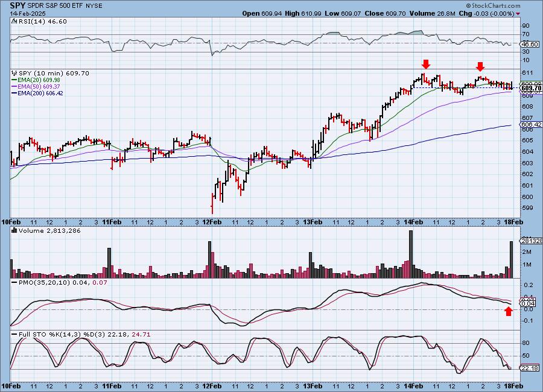Screen dimensions: 543x392
Task: Open the StockCharts.com copyright link
Action: point(493,5)
